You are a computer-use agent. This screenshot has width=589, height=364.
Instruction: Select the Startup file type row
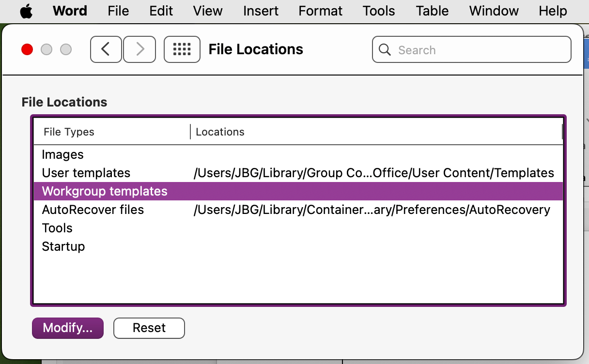pyautogui.click(x=298, y=247)
